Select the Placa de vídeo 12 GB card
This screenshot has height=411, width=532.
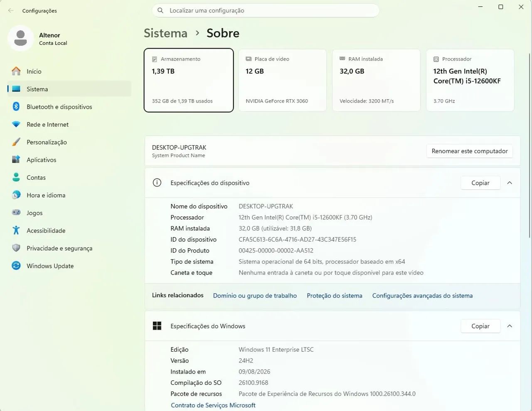pos(283,80)
